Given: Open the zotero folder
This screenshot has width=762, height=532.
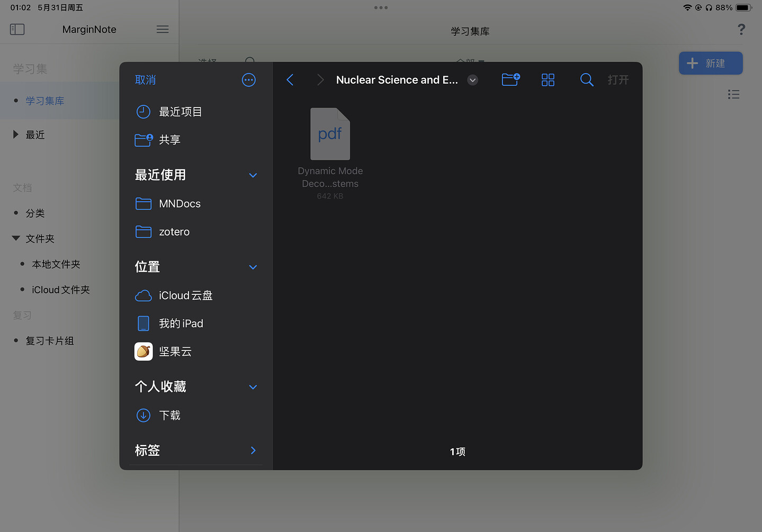Looking at the screenshot, I should 174,232.
